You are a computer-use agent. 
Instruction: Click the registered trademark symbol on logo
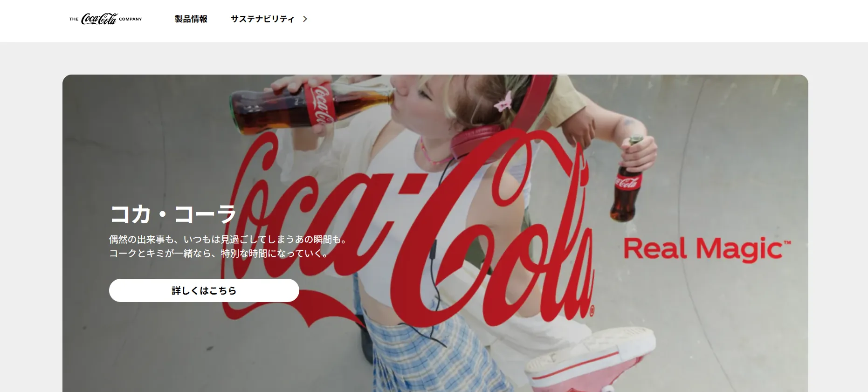click(592, 311)
